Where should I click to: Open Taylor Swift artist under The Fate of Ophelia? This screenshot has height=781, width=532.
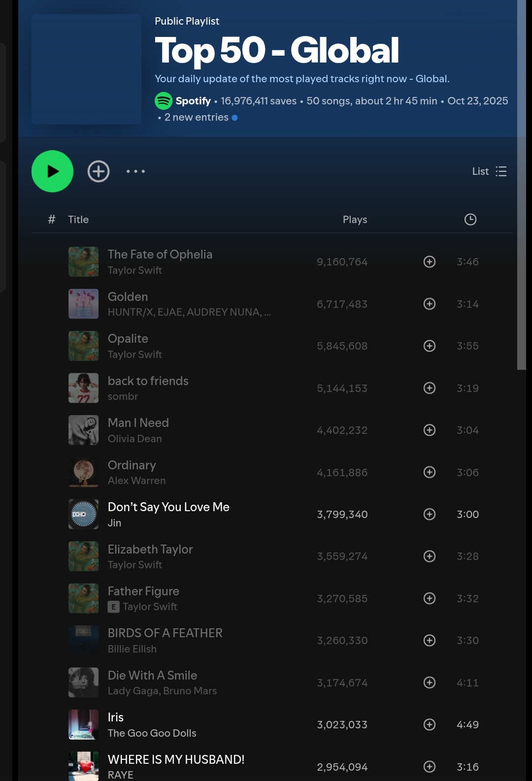coord(135,270)
